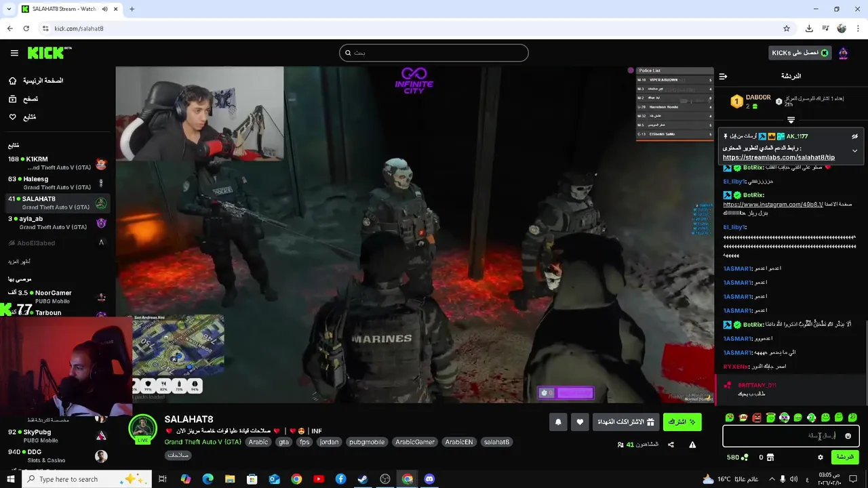The height and width of the screenshot is (488, 868).
Task: Open the home page sidebar item
Action: click(35, 81)
